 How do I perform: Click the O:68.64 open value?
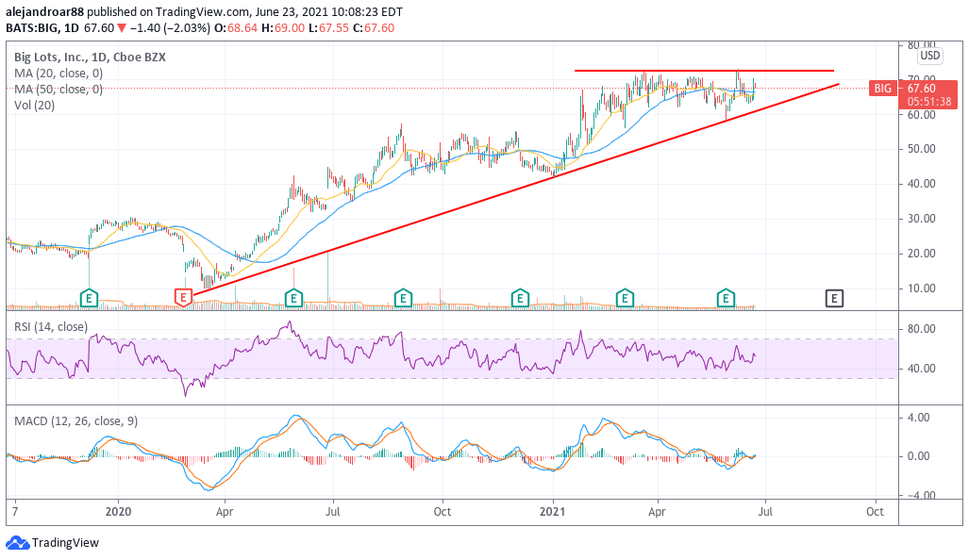(x=234, y=28)
